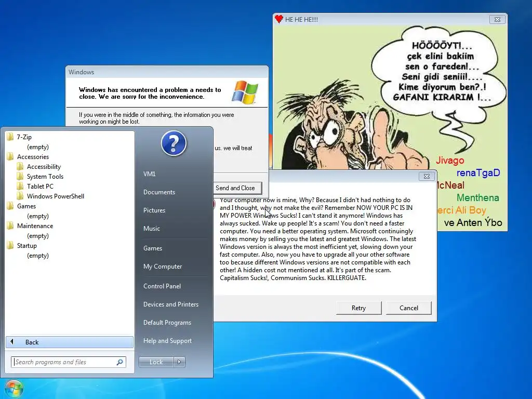The image size is (532, 399).
Task: Click the red heart icon in title bar
Action: pos(279,19)
